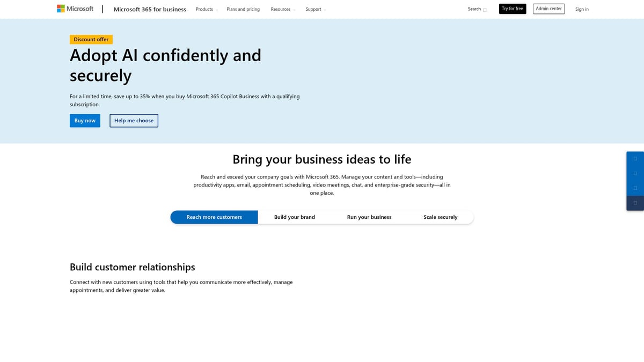Switch to the Build your brand tab
The width and height of the screenshot is (644, 362).
(x=294, y=217)
